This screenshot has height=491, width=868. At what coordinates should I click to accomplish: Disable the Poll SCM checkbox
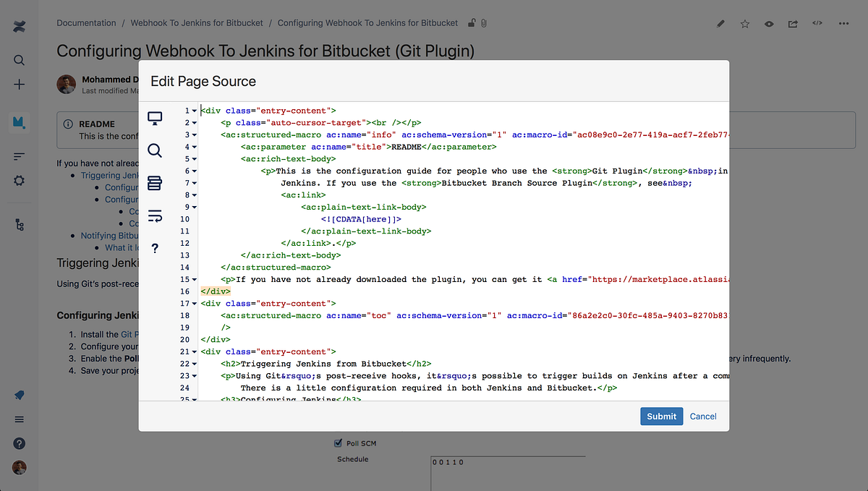click(x=337, y=443)
